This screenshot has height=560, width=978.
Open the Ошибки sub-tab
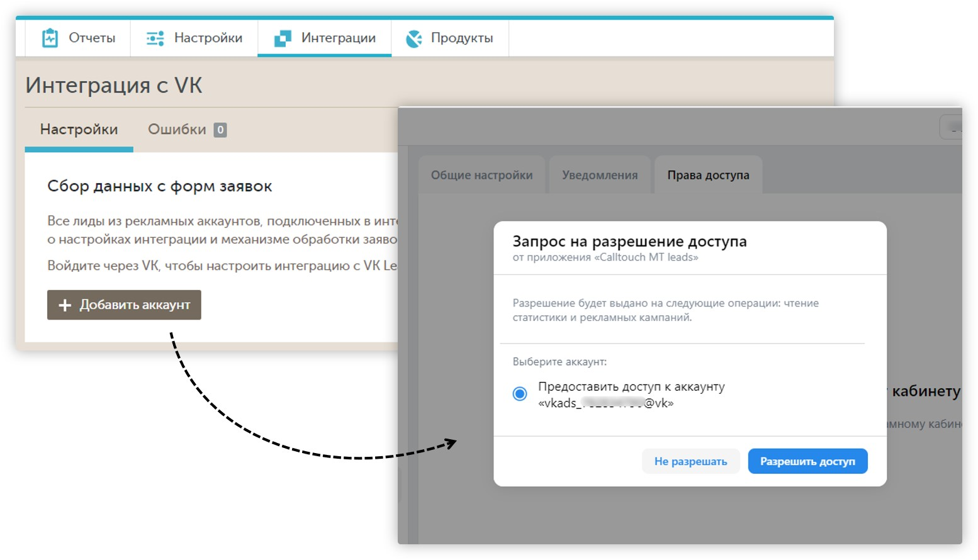point(187,130)
